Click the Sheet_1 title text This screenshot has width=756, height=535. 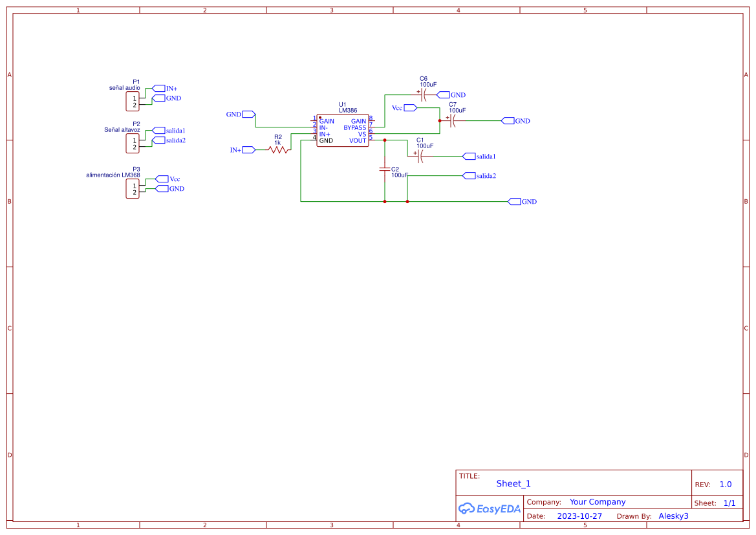pyautogui.click(x=513, y=484)
